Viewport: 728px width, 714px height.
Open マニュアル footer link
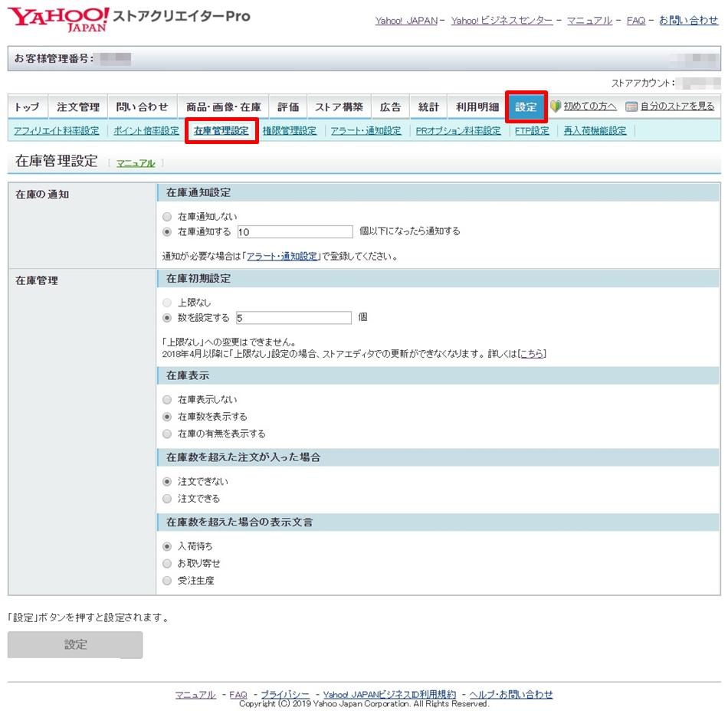tap(195, 695)
